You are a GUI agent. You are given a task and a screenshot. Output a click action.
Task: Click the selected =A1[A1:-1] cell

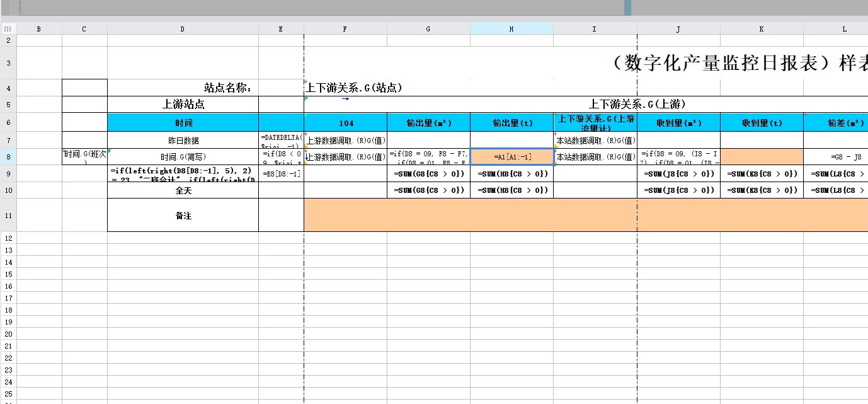pyautogui.click(x=511, y=156)
